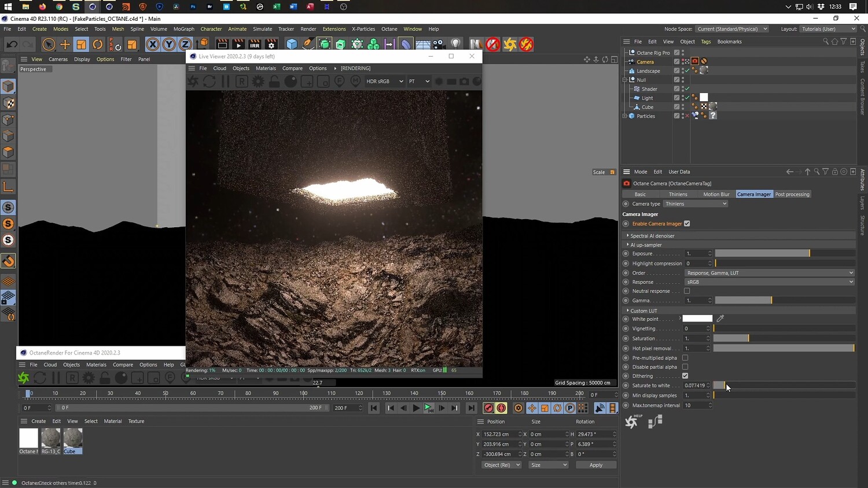This screenshot has width=868, height=488.
Task: Toggle the Shader object's enable checkmark
Action: [x=687, y=89]
